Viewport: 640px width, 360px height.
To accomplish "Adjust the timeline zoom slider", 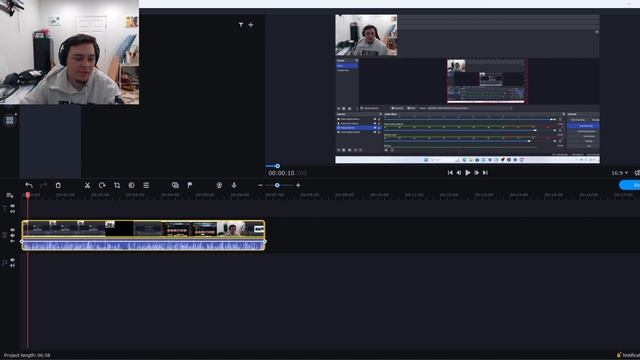I will [x=277, y=185].
